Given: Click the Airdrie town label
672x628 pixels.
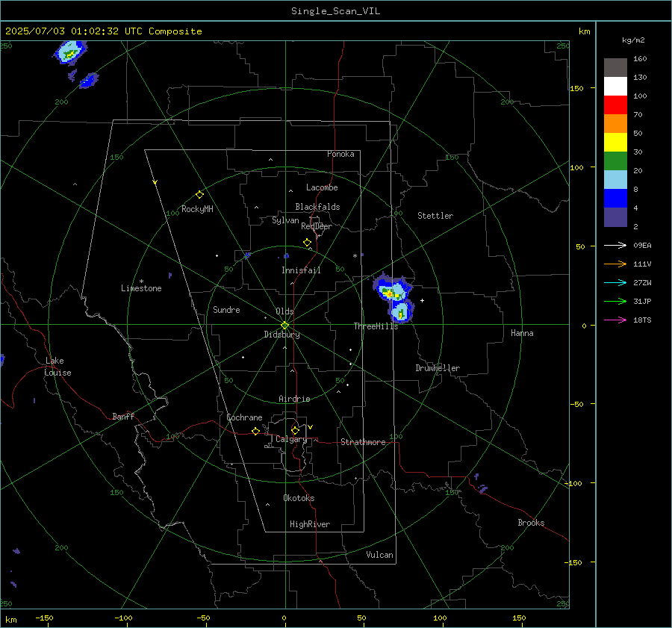Looking at the screenshot, I should click(x=294, y=399).
